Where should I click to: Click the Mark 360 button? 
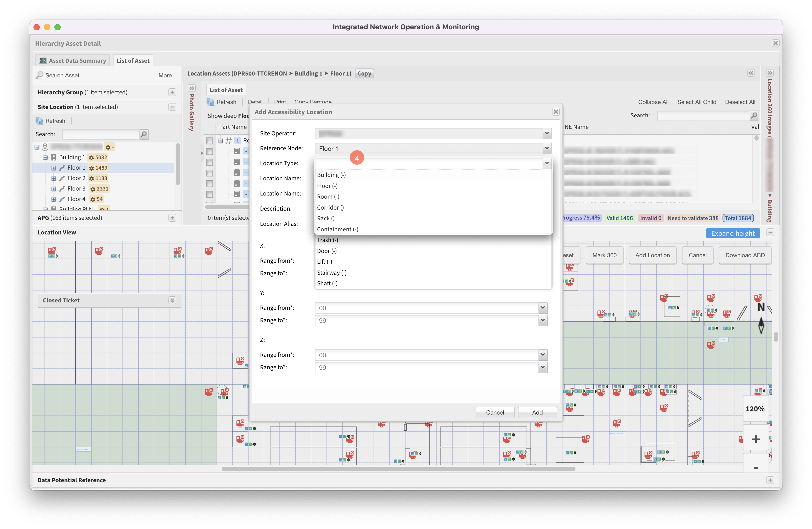click(604, 255)
